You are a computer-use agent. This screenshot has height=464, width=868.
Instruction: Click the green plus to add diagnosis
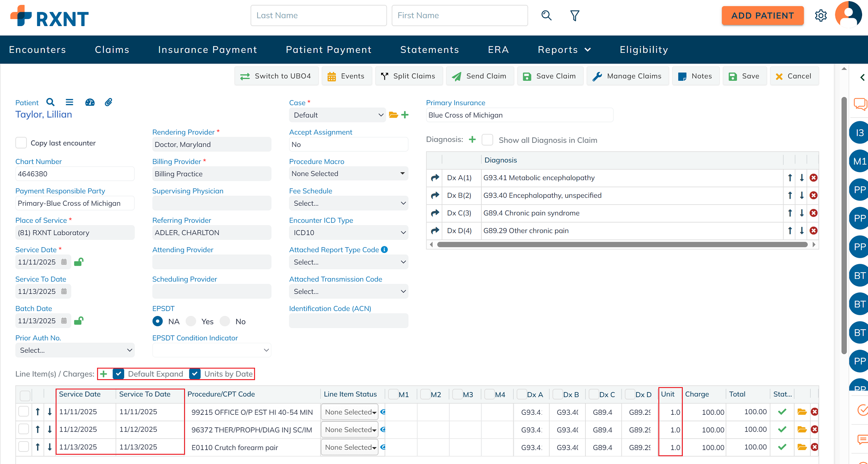click(x=472, y=140)
